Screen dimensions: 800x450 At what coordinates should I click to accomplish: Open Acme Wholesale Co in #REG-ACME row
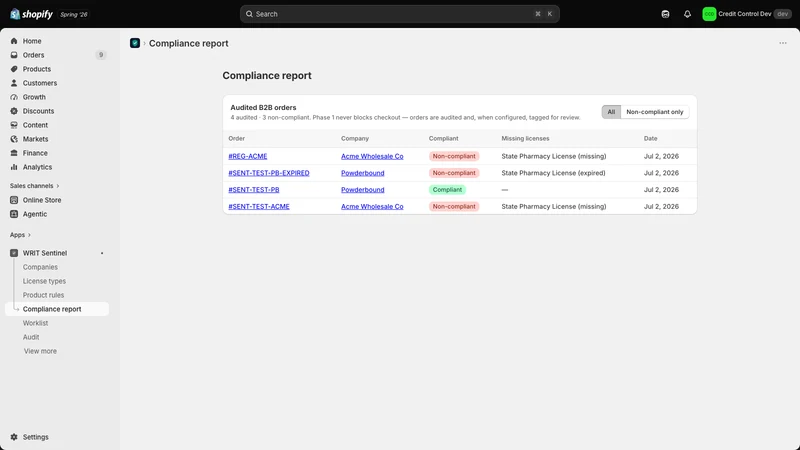point(372,156)
